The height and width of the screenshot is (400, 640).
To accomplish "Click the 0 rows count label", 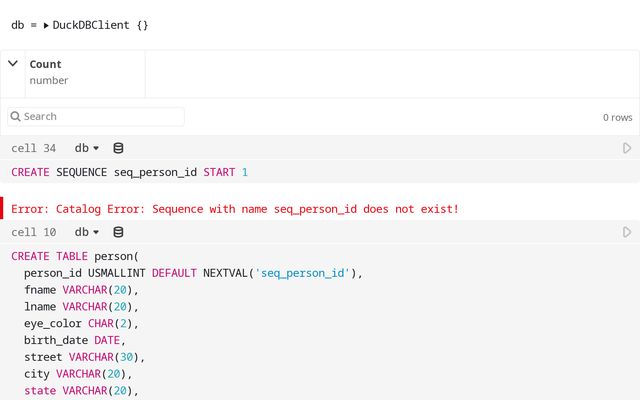I will (x=617, y=117).
